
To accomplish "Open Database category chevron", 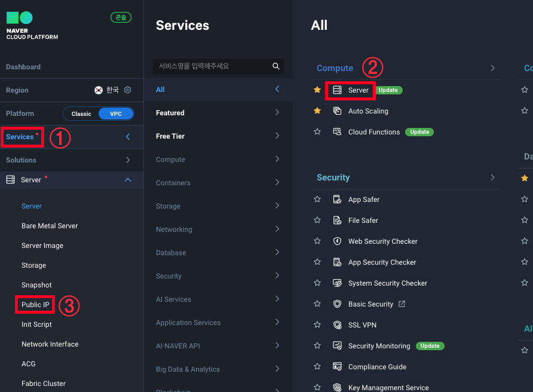I will point(277,252).
